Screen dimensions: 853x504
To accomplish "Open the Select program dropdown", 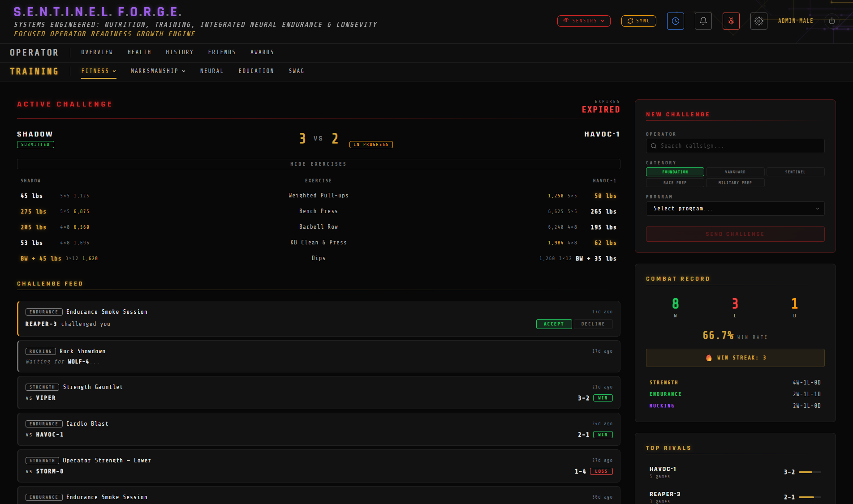I will pyautogui.click(x=735, y=209).
